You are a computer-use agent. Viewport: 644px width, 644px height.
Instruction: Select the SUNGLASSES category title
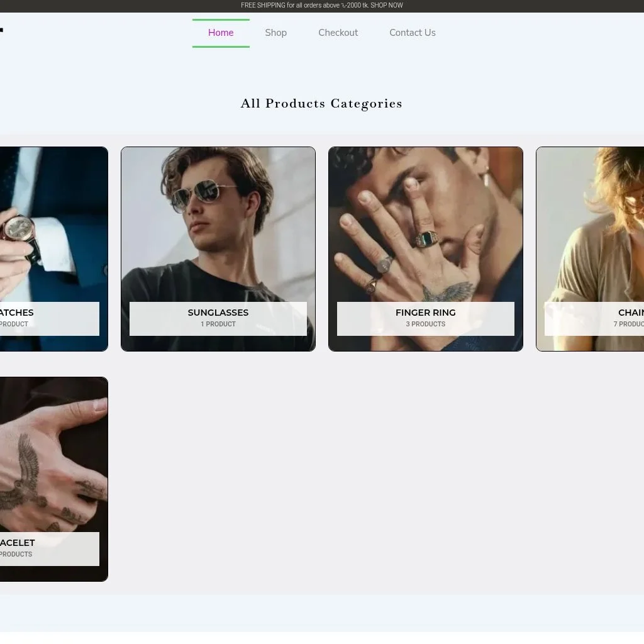pos(218,313)
